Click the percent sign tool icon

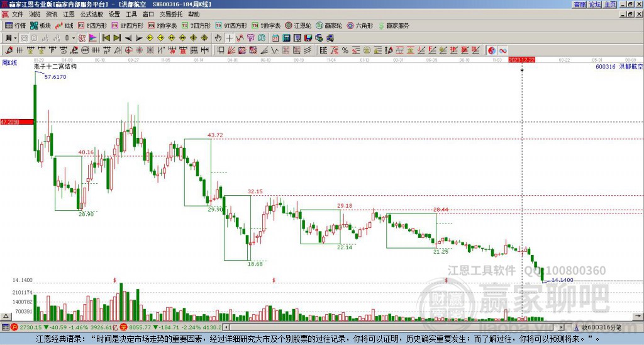coord(345,50)
